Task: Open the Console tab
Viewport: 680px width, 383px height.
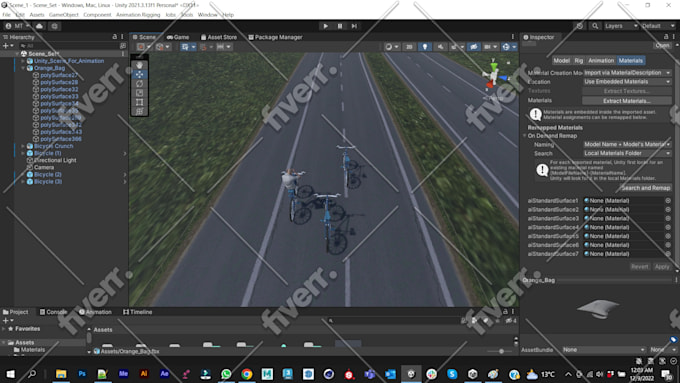Action: pos(53,312)
